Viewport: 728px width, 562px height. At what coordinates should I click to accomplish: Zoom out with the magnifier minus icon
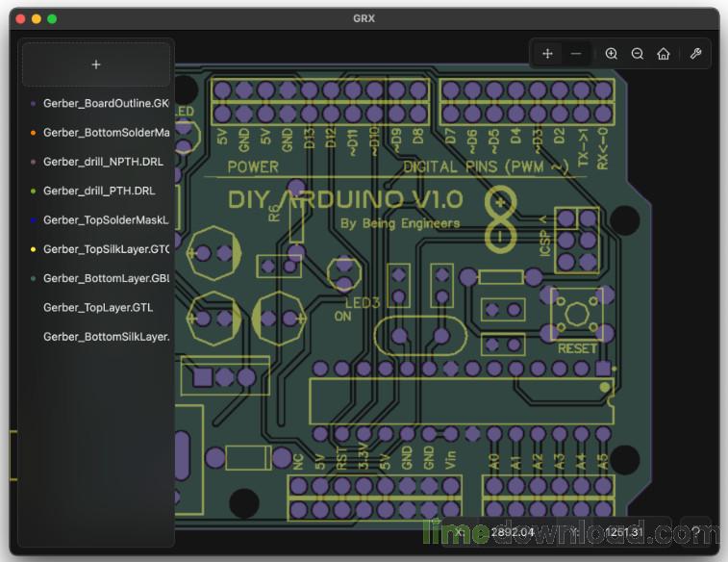pos(638,54)
